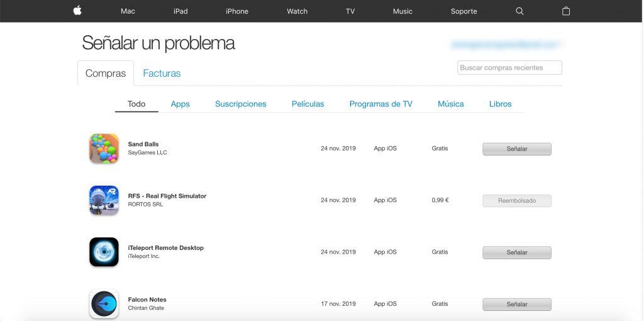
Task: Click the Sand Balls app icon
Action: [x=104, y=149]
